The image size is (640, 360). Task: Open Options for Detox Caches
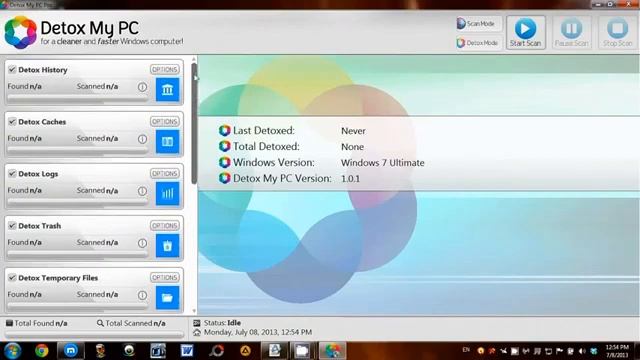[x=164, y=122]
